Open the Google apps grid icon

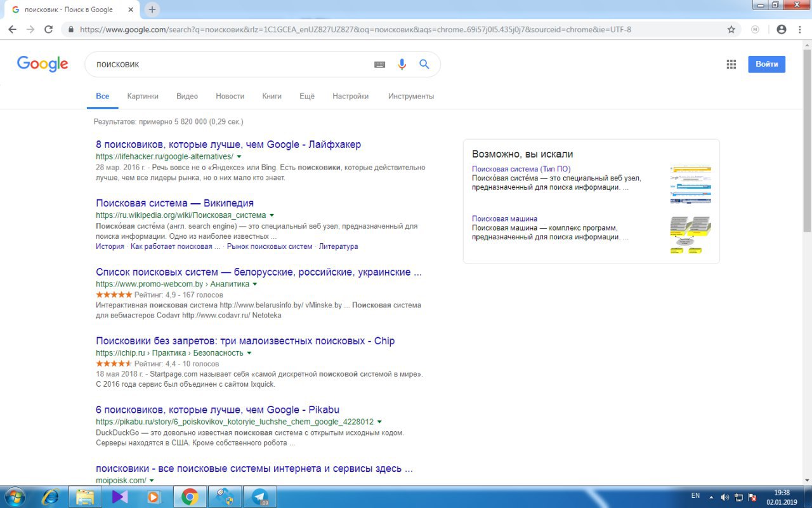pyautogui.click(x=731, y=64)
